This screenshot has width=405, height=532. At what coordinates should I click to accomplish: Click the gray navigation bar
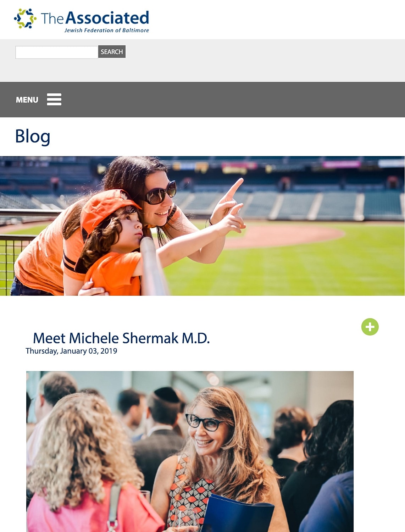coord(202,100)
